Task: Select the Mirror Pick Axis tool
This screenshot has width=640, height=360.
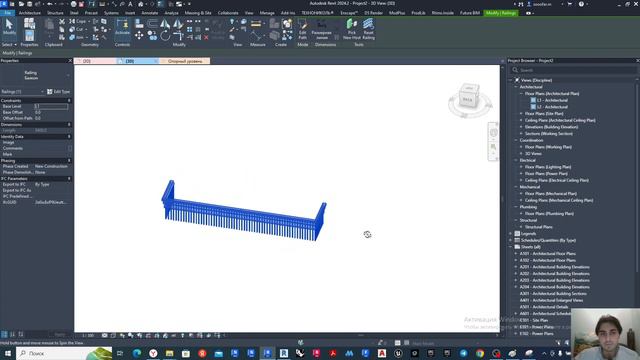Action: [x=165, y=24]
